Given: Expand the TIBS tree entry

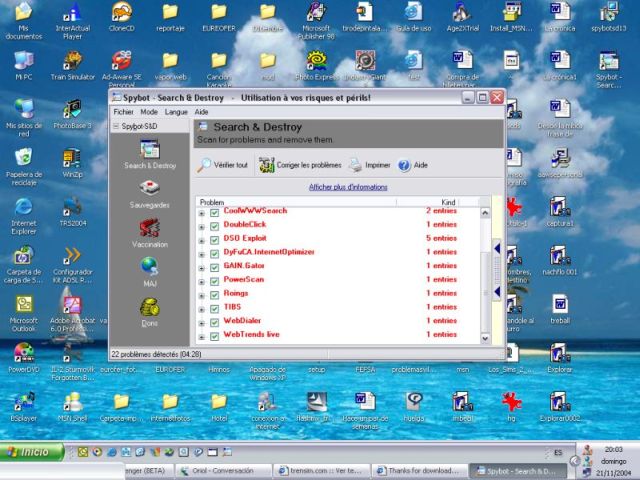Looking at the screenshot, I should tap(202, 307).
